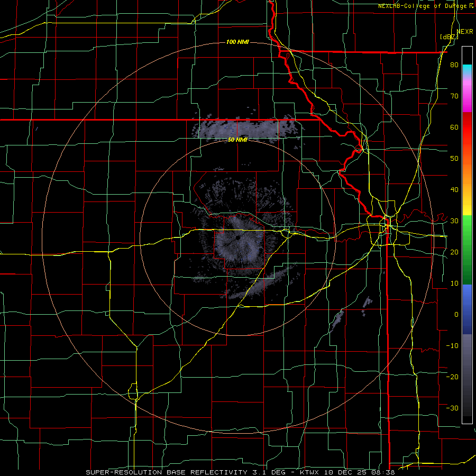Click the radar site center dot
476x476 pixels.
(x=238, y=237)
